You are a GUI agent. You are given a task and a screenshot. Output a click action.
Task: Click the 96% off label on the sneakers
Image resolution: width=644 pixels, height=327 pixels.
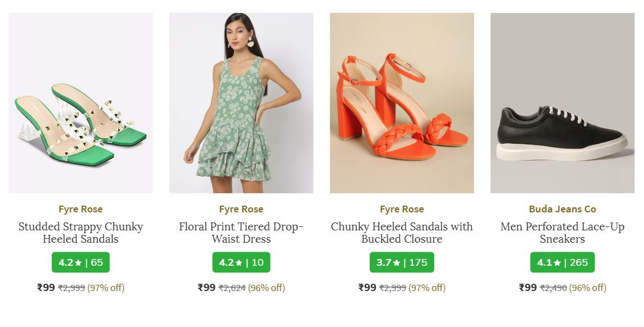pos(588,288)
